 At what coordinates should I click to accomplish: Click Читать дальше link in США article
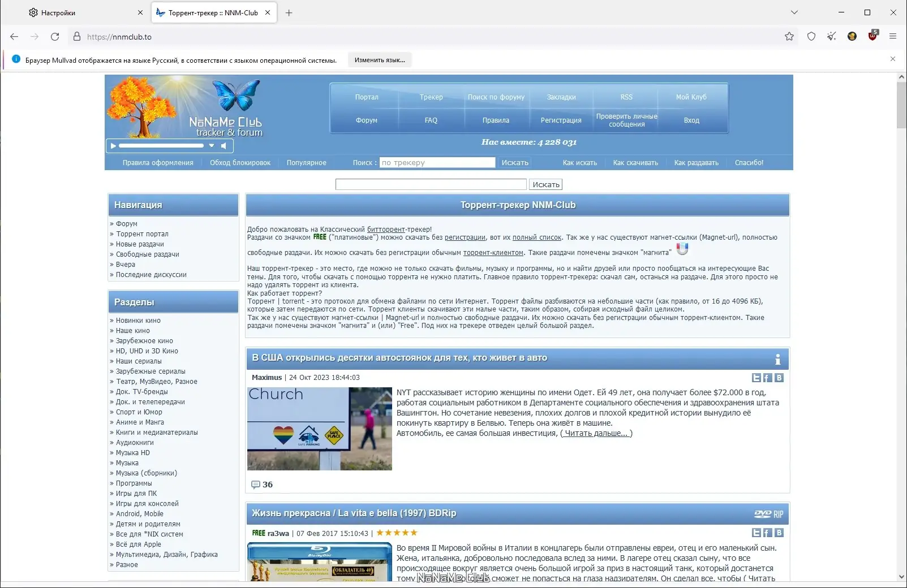(x=596, y=433)
